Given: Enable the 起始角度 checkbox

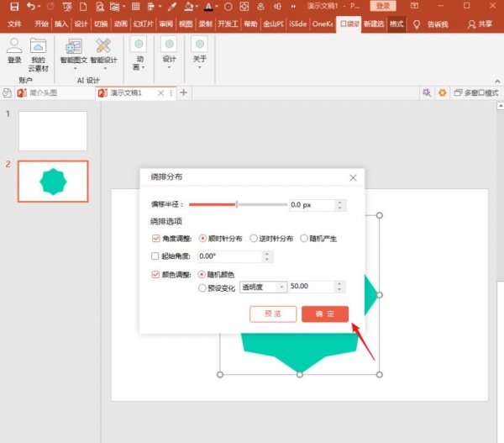Looking at the screenshot, I should click(x=155, y=256).
